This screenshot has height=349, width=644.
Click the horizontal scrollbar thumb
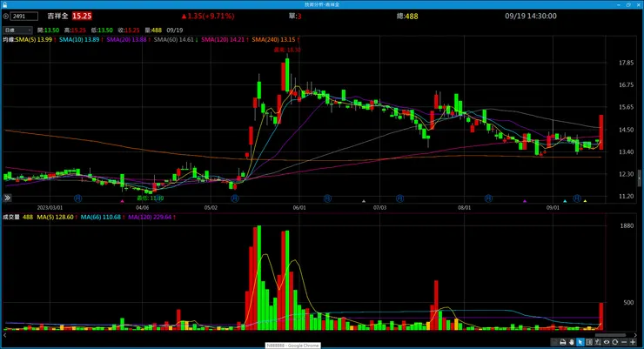point(610,335)
